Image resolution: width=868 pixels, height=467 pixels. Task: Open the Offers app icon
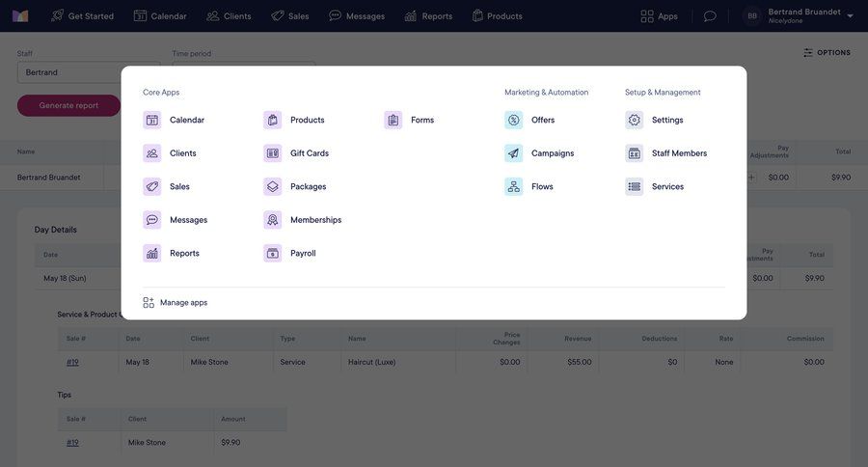pos(514,120)
